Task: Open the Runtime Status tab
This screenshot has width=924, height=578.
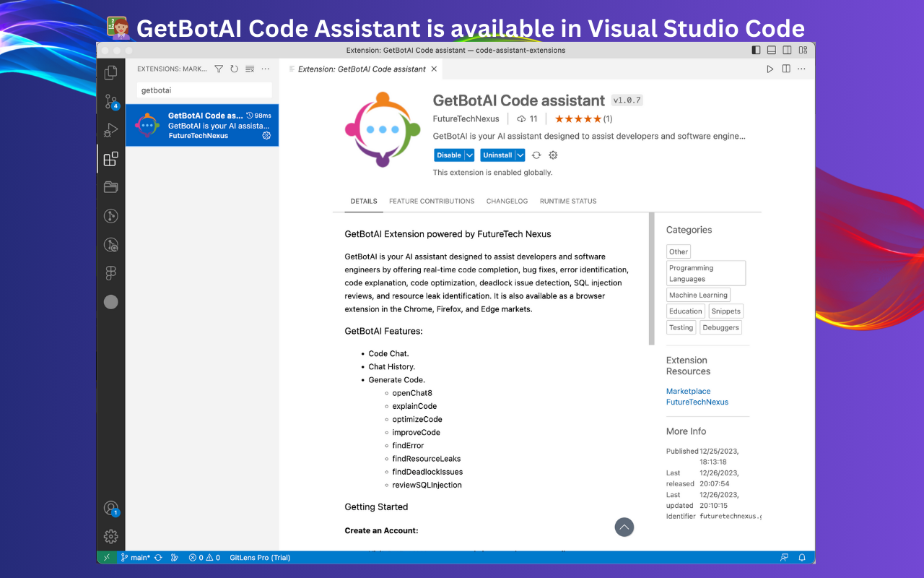Action: [568, 201]
